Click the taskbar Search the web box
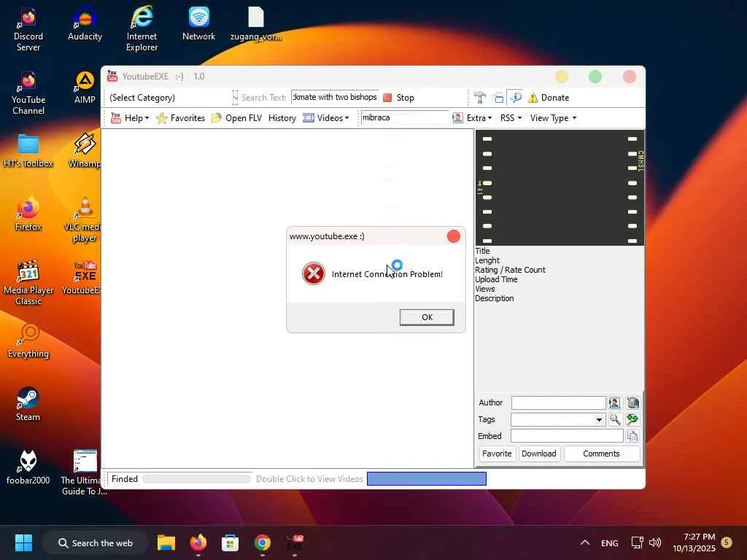 (x=96, y=542)
